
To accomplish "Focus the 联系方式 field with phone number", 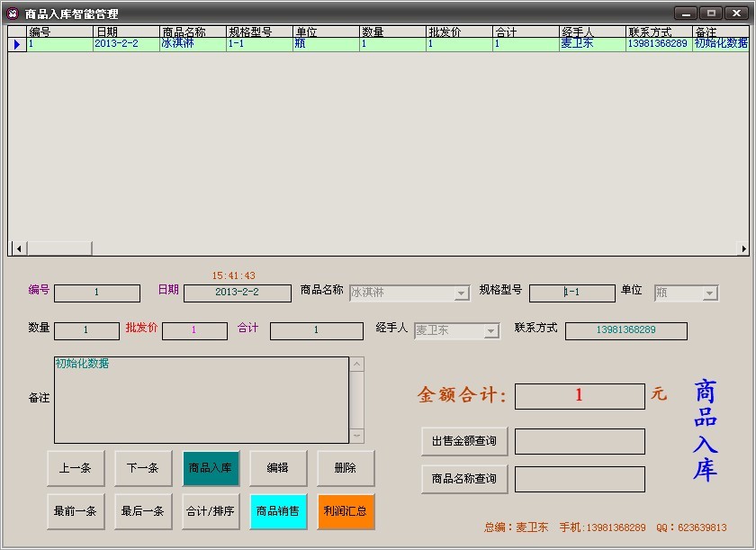I will (x=625, y=330).
